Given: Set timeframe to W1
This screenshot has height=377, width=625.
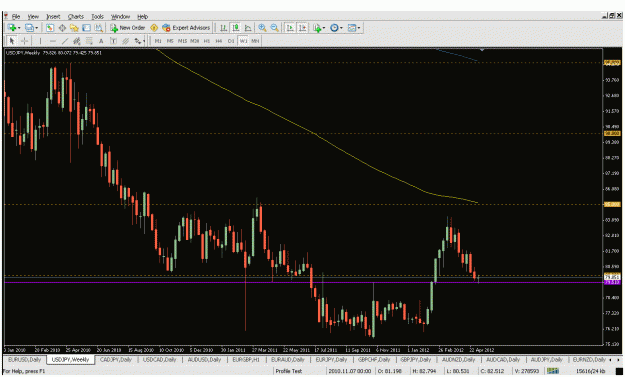Looking at the screenshot, I should 243,41.
